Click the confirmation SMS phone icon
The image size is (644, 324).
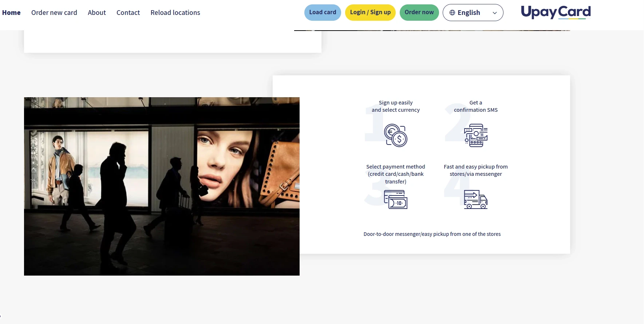[476, 135]
